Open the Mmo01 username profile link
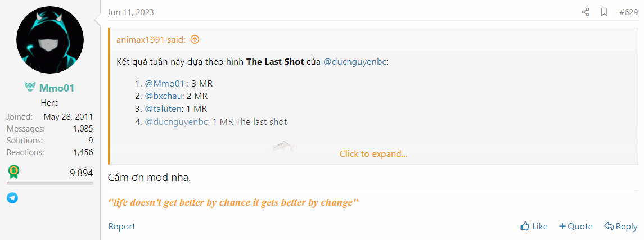644x240 pixels. coord(57,88)
